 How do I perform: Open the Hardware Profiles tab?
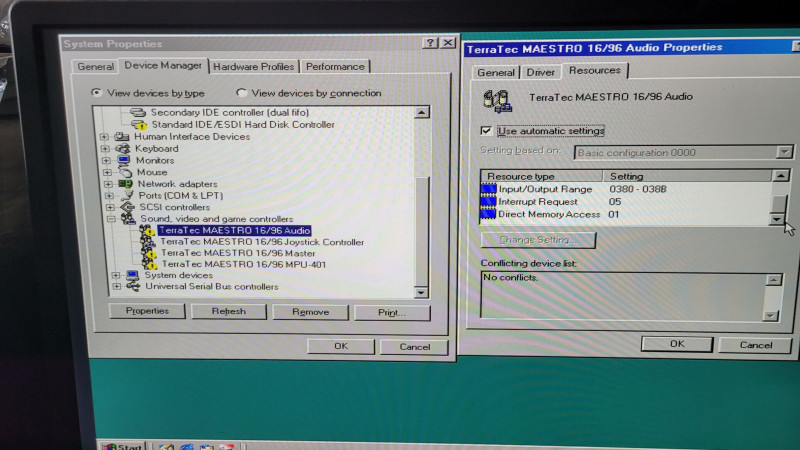(254, 66)
